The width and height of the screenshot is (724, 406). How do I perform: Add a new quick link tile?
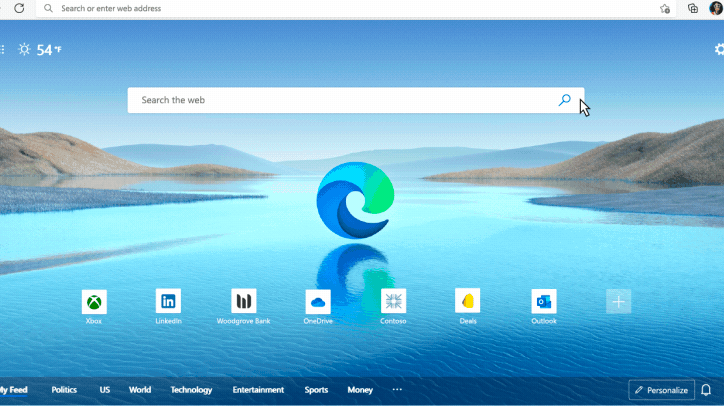point(618,302)
